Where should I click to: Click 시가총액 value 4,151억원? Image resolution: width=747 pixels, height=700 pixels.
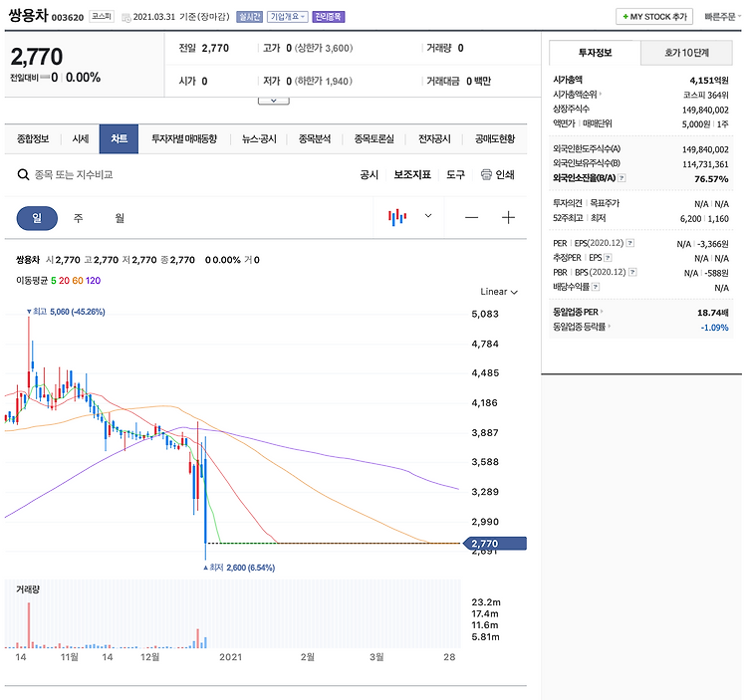tap(709, 80)
